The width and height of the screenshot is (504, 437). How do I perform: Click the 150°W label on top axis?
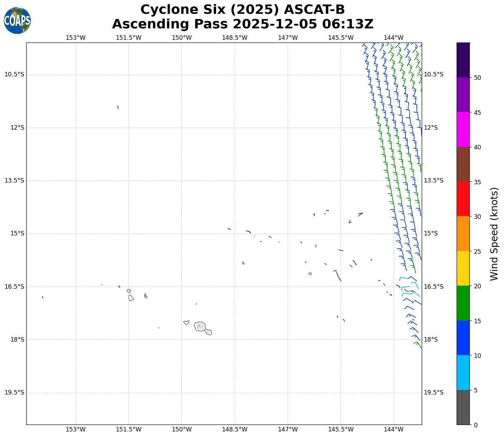tap(181, 38)
